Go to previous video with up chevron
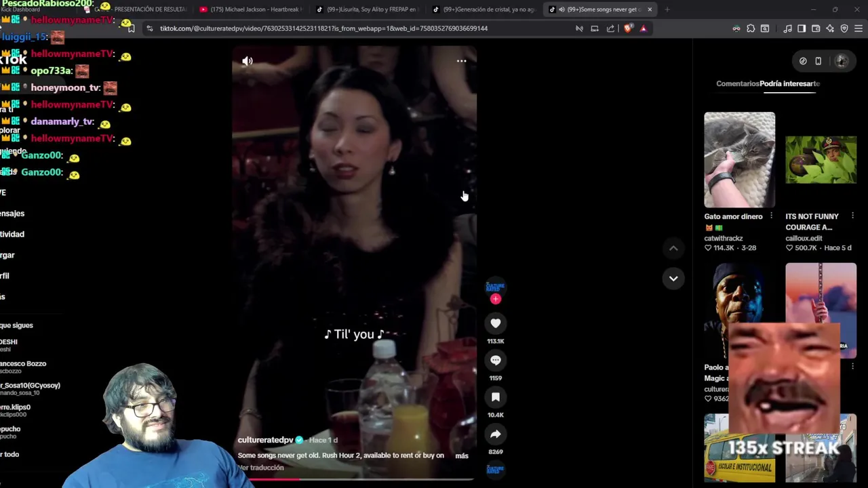The width and height of the screenshot is (868, 488). [x=673, y=249]
